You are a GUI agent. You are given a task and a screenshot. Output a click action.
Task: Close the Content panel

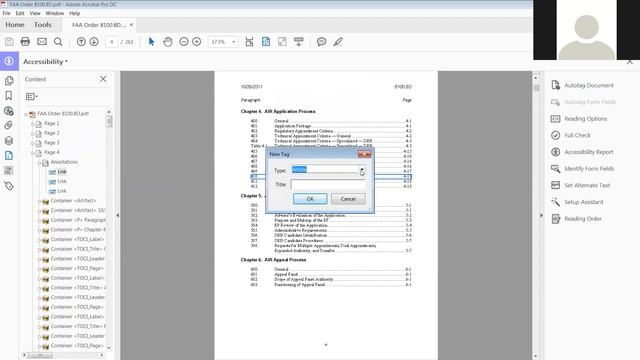click(x=103, y=79)
